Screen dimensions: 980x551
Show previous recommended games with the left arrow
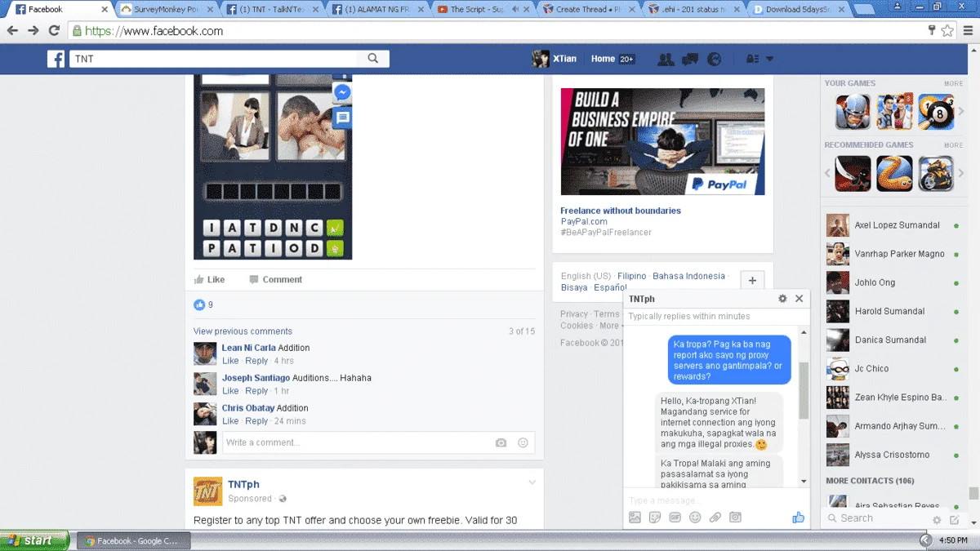click(x=827, y=173)
